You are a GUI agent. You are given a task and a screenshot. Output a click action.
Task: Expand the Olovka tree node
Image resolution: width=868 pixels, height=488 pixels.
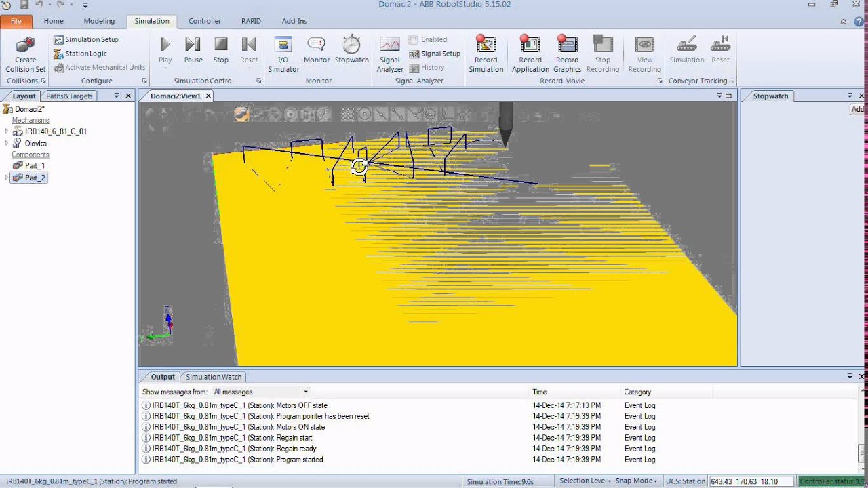tap(7, 144)
